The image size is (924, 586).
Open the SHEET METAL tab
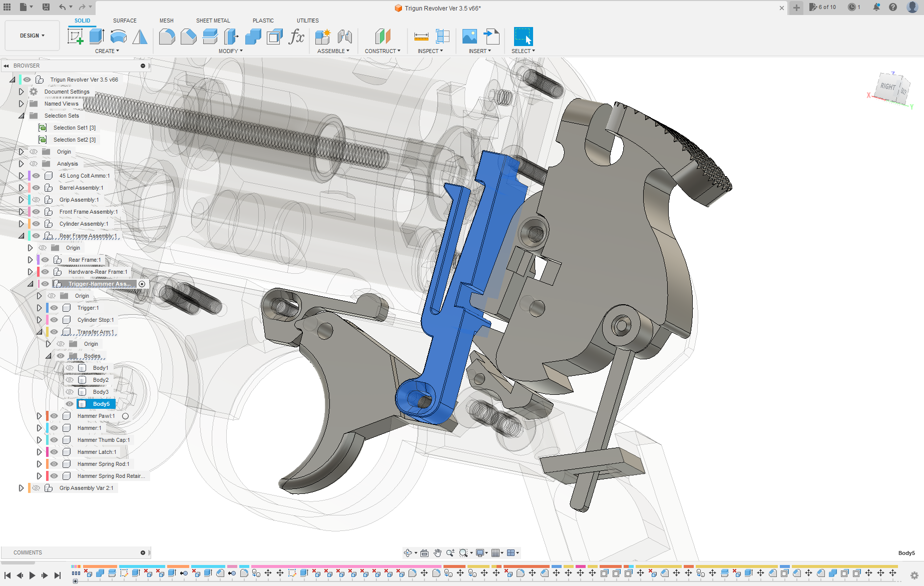(213, 21)
